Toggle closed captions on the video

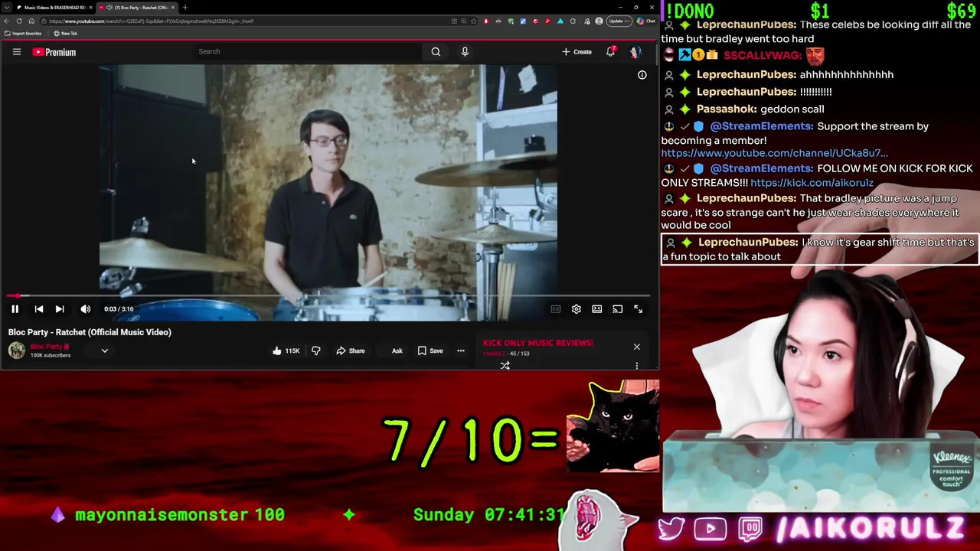tap(556, 309)
